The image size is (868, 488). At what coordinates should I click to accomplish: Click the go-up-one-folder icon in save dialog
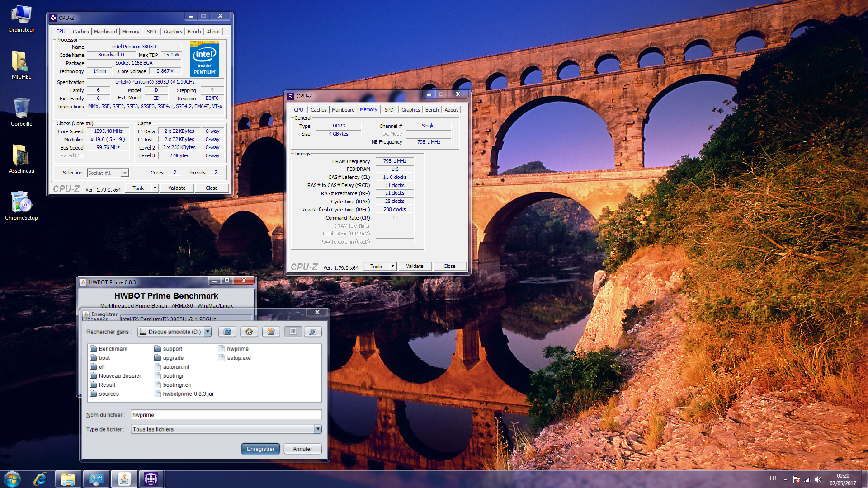[227, 332]
